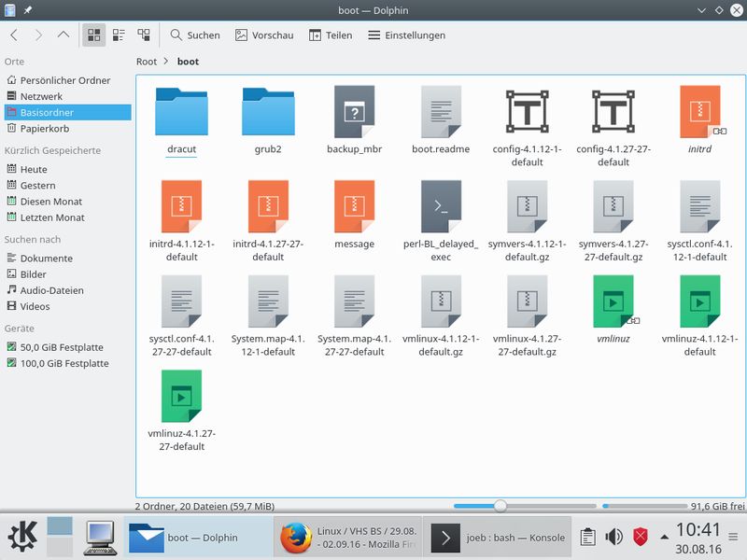The height and width of the screenshot is (560, 747).
Task: Toggle Vorschau previews
Action: (x=264, y=35)
